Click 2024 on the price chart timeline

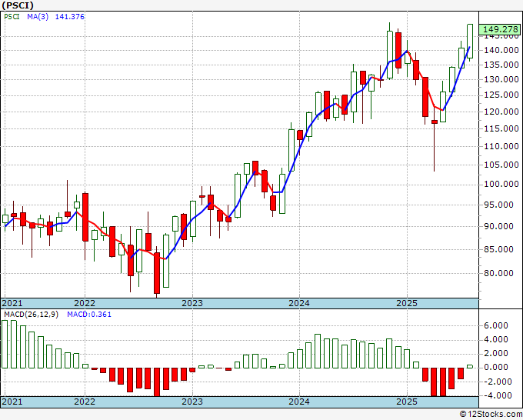click(x=299, y=303)
